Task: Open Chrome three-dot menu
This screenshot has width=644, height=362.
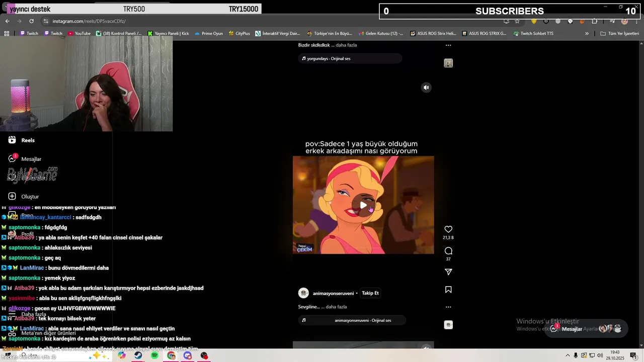Action: (x=636, y=21)
